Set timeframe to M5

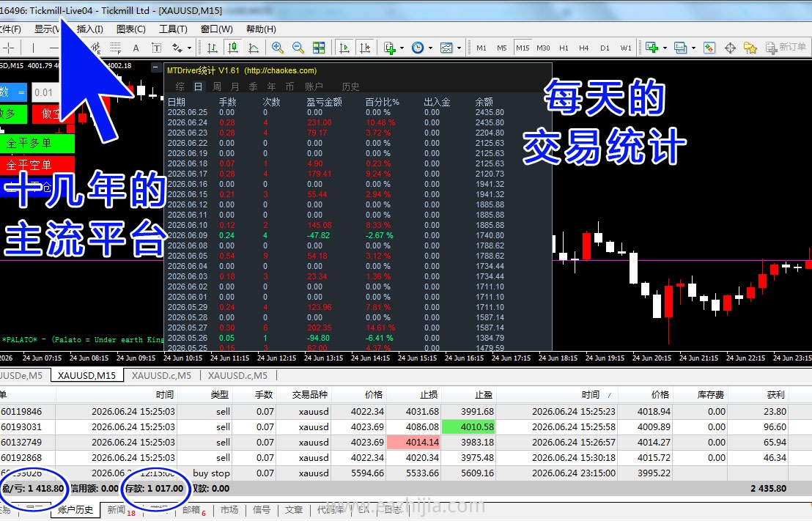[502, 48]
